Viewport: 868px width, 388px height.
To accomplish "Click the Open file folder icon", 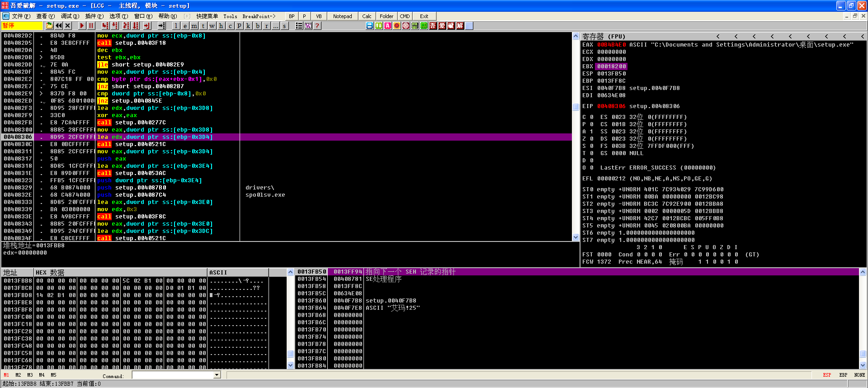I will pyautogui.click(x=49, y=26).
